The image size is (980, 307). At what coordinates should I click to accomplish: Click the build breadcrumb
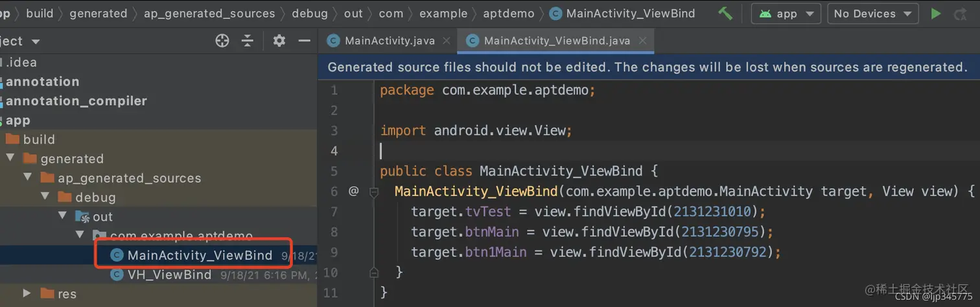pyautogui.click(x=40, y=13)
